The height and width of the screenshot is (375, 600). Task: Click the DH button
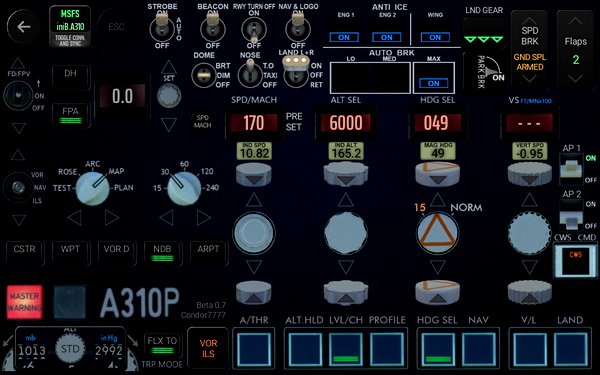tap(70, 77)
